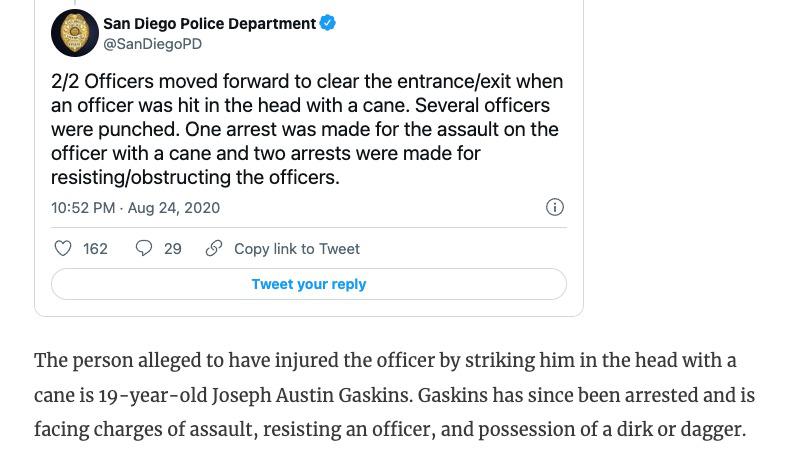Image resolution: width=787 pixels, height=474 pixels.
Task: Click "resisting/obstructing the officers" in the tweet
Action: click(x=195, y=177)
